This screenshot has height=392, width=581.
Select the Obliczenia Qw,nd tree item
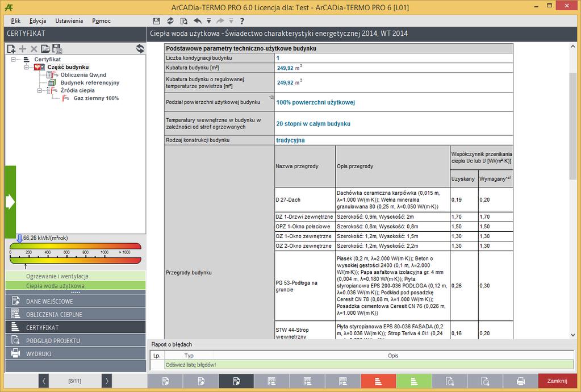[x=83, y=75]
